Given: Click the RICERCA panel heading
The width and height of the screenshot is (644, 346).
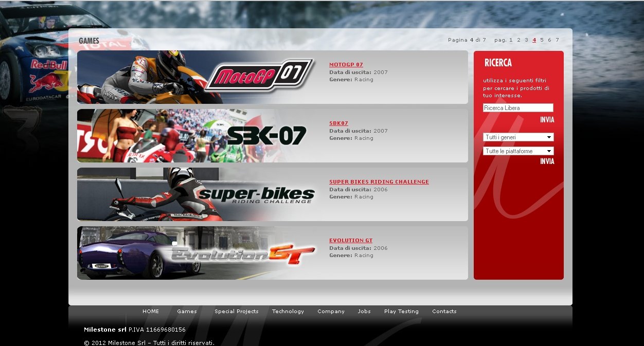Looking at the screenshot, I should tap(498, 63).
